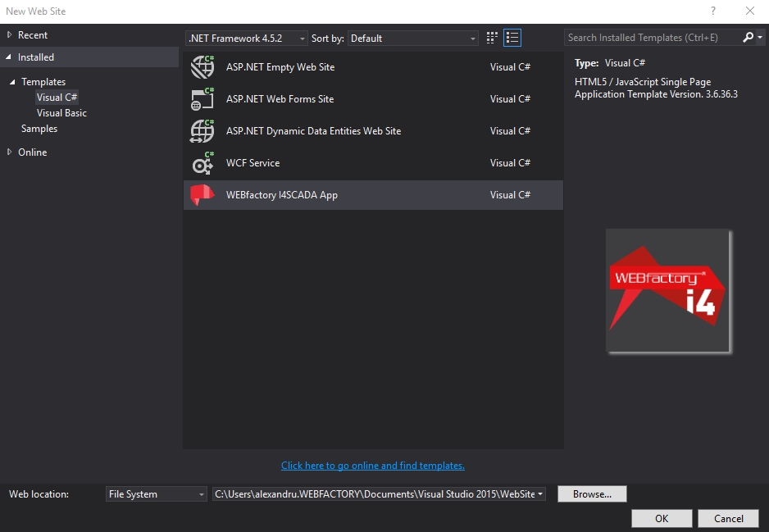Click the search magnifier icon
Image resolution: width=769 pixels, height=532 pixels.
coord(748,37)
